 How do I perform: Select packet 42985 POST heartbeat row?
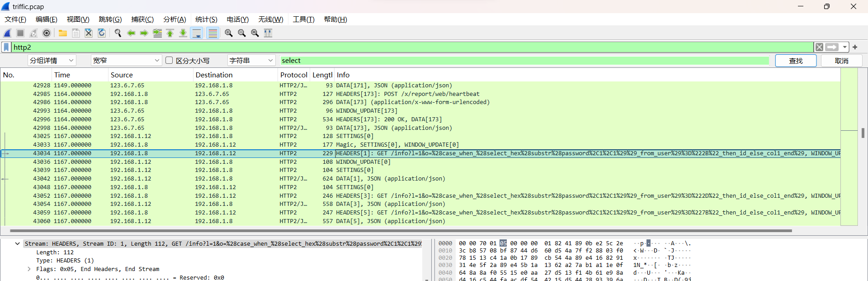[420, 94]
